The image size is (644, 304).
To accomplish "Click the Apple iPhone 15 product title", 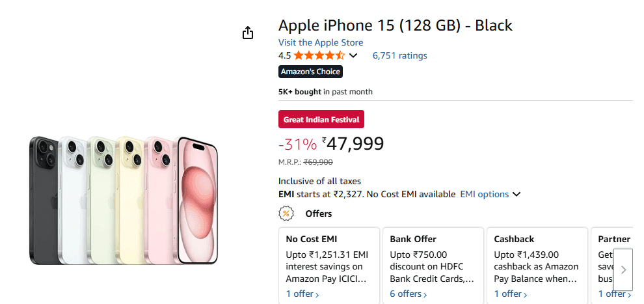I will [396, 25].
